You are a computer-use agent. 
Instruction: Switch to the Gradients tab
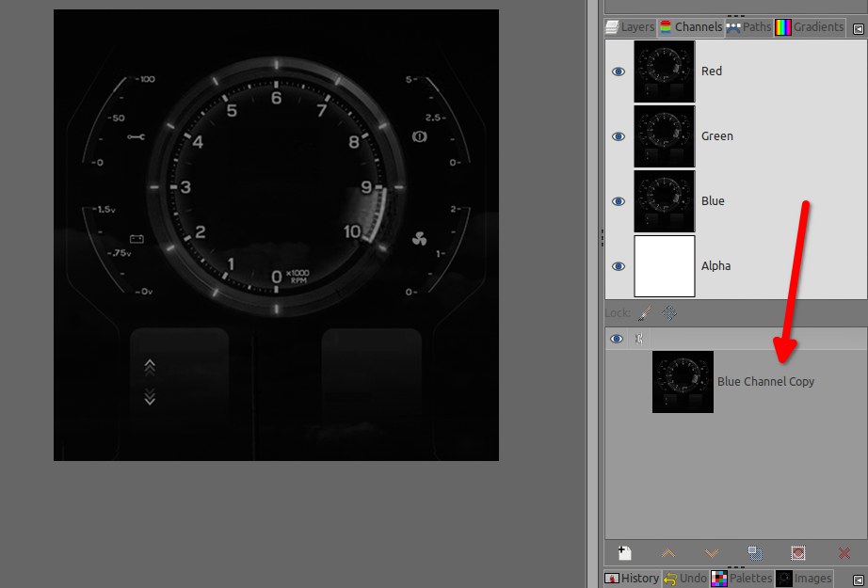pos(810,27)
